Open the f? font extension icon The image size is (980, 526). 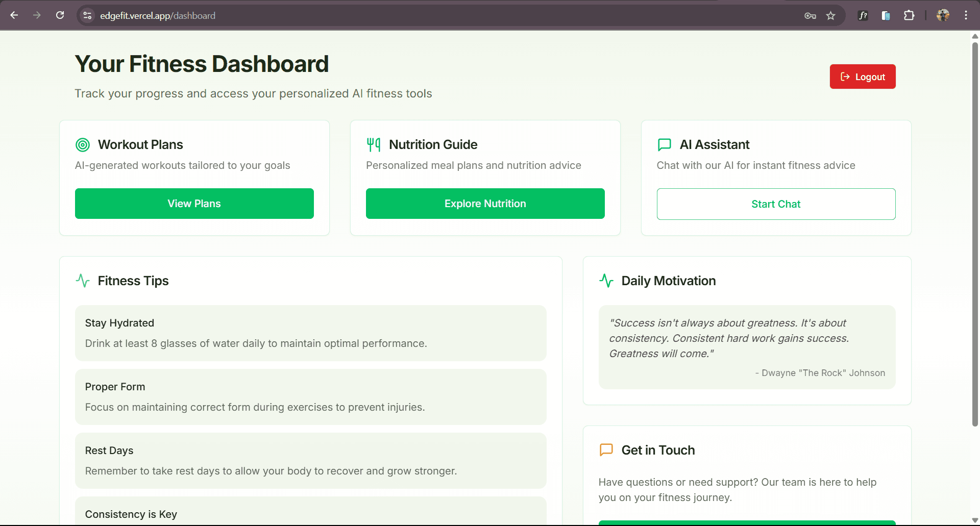pos(863,16)
